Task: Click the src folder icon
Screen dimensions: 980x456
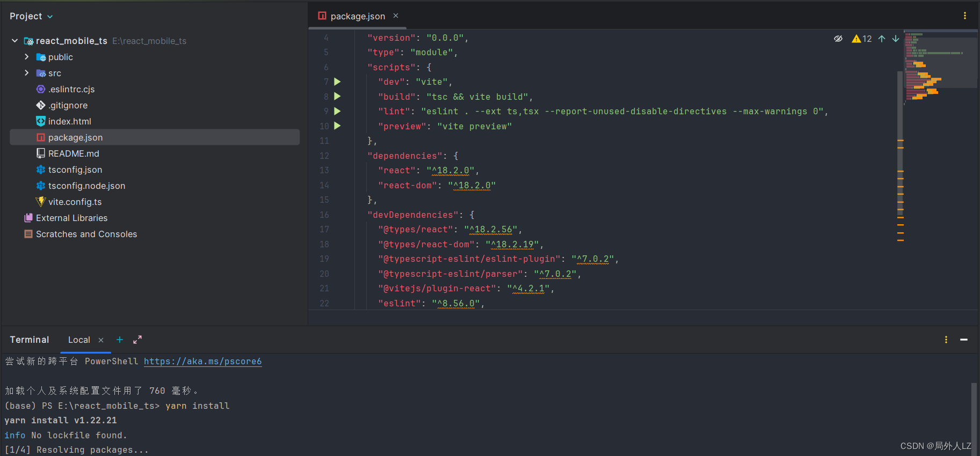Action: (41, 73)
